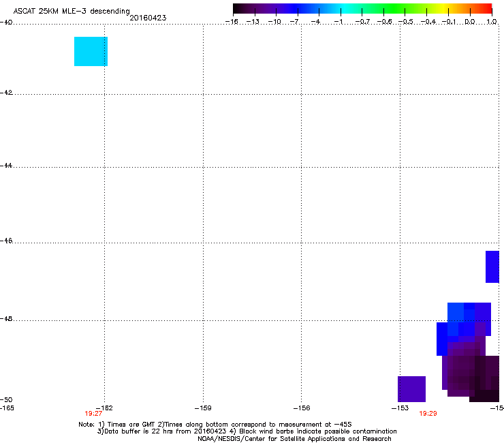Click the color scale value -0.5
504x443 pixels.
click(406, 22)
